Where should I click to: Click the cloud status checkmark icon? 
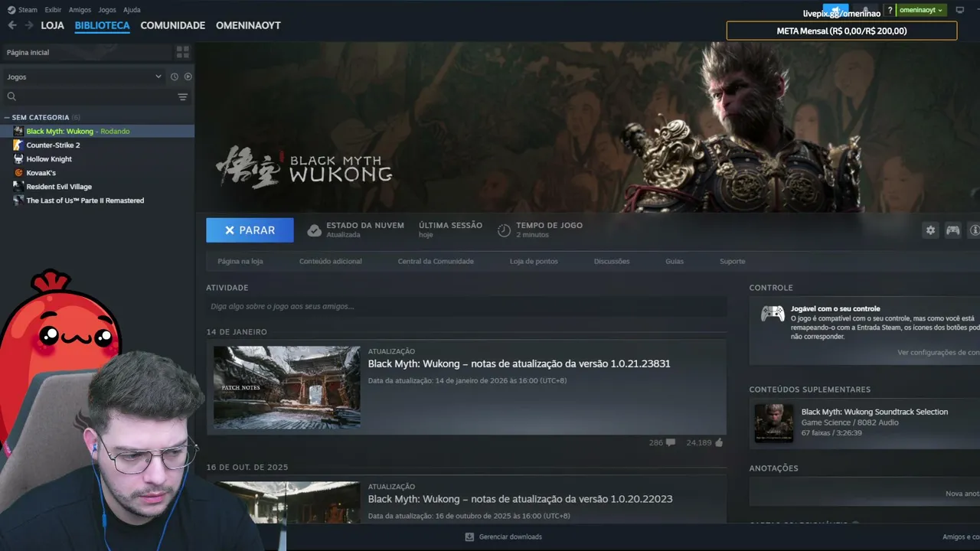click(314, 230)
